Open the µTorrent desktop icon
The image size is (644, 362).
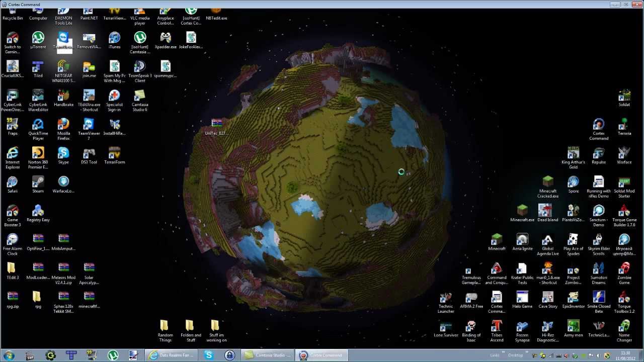(38, 40)
